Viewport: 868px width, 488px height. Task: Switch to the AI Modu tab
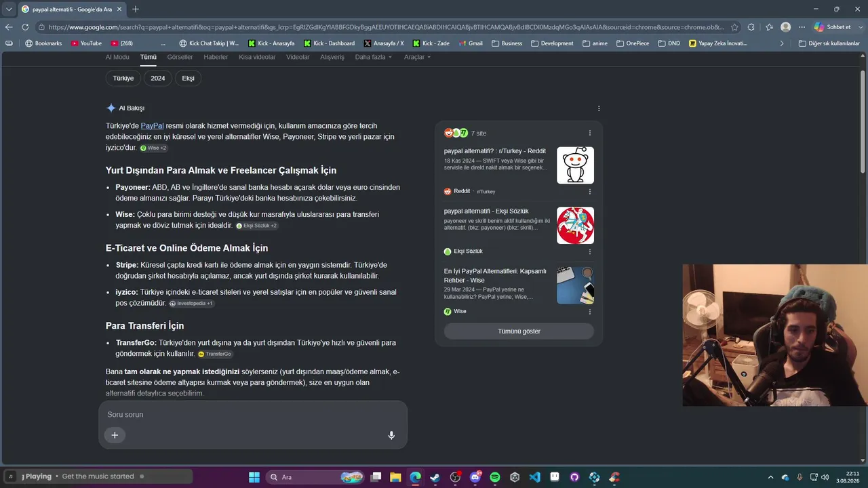pos(117,57)
